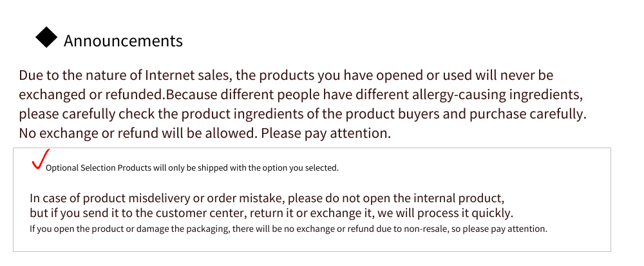Click the sentence 'Please pay attention.'
Screen dimensions: 644x266
click(326, 134)
